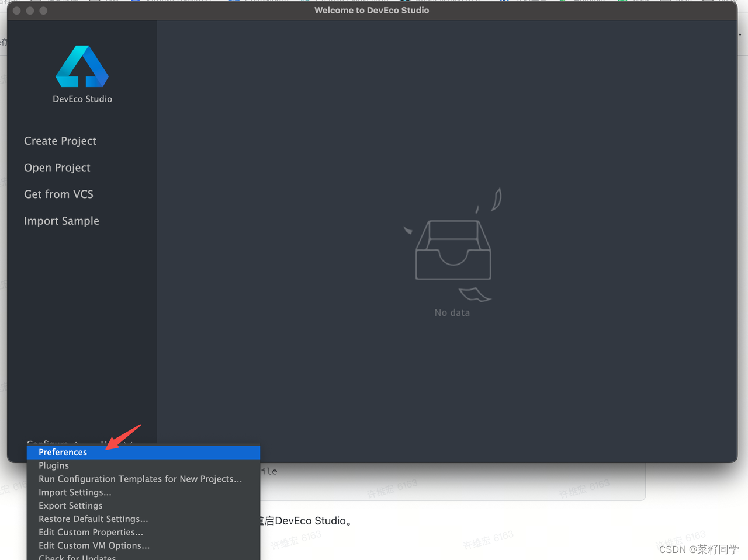The height and width of the screenshot is (560, 748).
Task: Click the DevEco Studio logo icon
Action: [82, 66]
